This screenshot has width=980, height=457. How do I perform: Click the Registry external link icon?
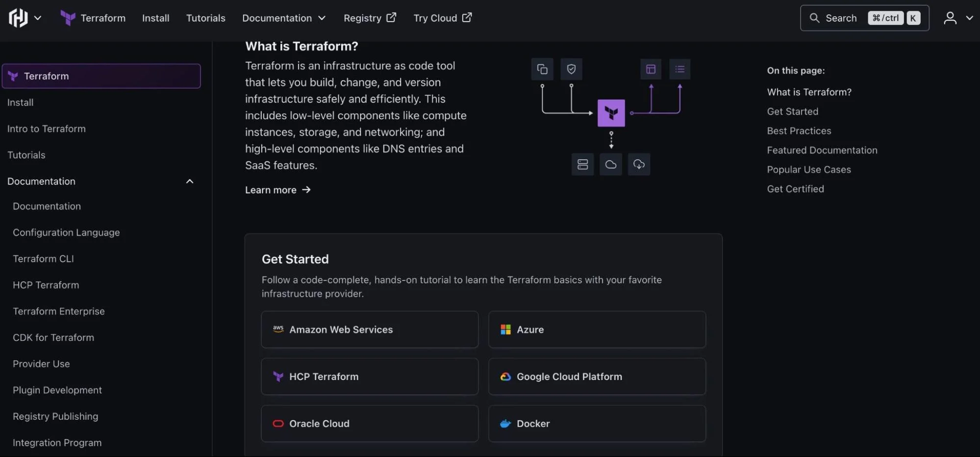pos(391,18)
